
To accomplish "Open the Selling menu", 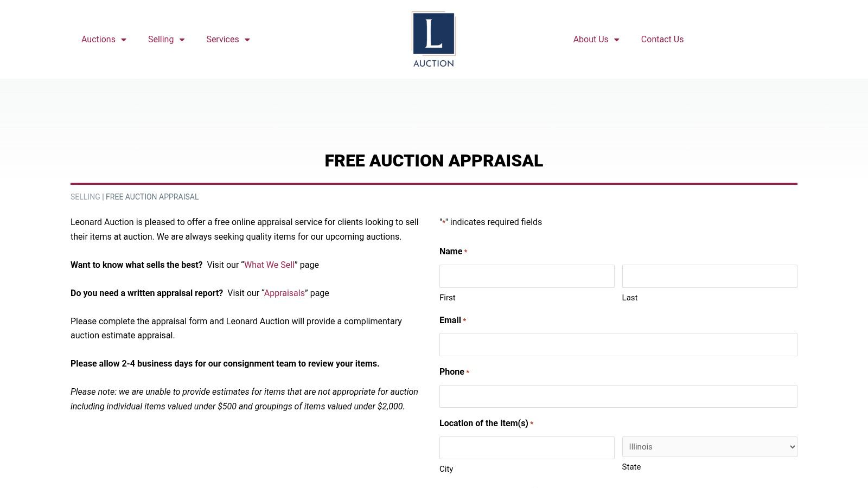I will [x=161, y=39].
